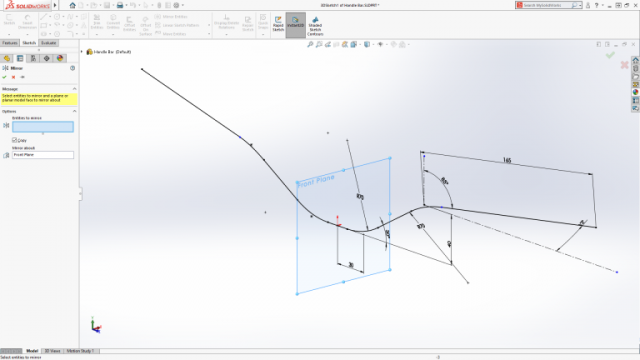Image resolution: width=640 pixels, height=360 pixels.
Task: Switch to the 3D Views tab
Action: [x=52, y=351]
